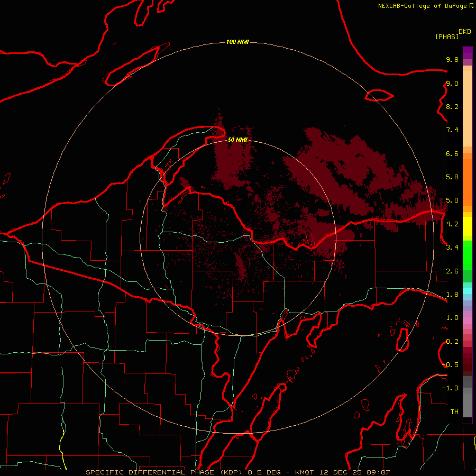Image resolution: width=476 pixels, height=476 pixels.
Task: Select the 4.2 value on color scale
Action: tap(452, 224)
